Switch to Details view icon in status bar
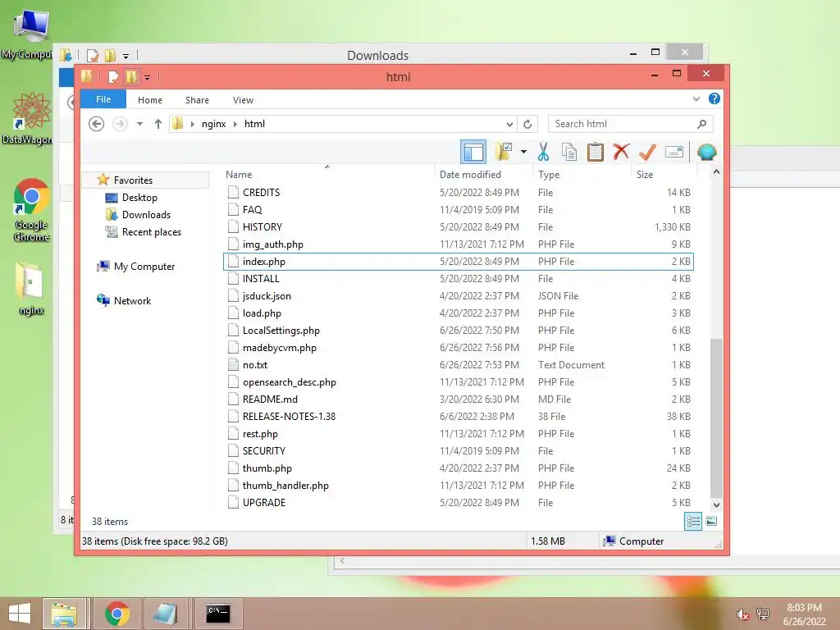This screenshot has width=840, height=630. coord(692,521)
